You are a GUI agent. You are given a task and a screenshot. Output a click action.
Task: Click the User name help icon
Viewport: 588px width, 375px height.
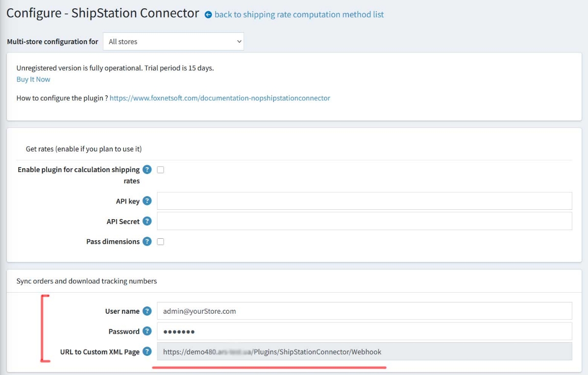[x=147, y=311]
